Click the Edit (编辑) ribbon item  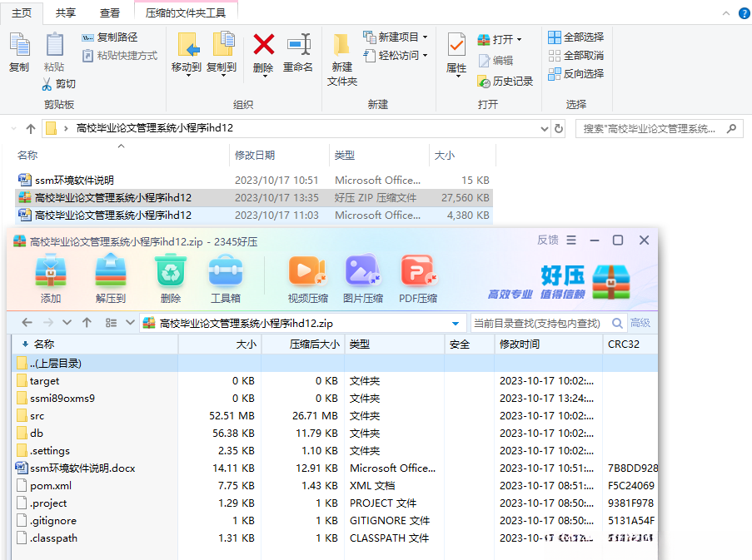coord(496,61)
